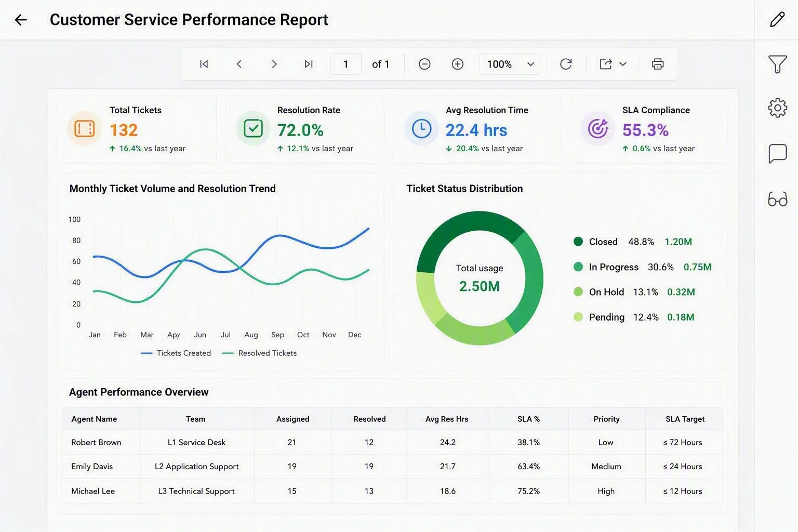This screenshot has width=798, height=532.
Task: Click the Monthly Ticket Volume chart title
Action: tap(172, 189)
